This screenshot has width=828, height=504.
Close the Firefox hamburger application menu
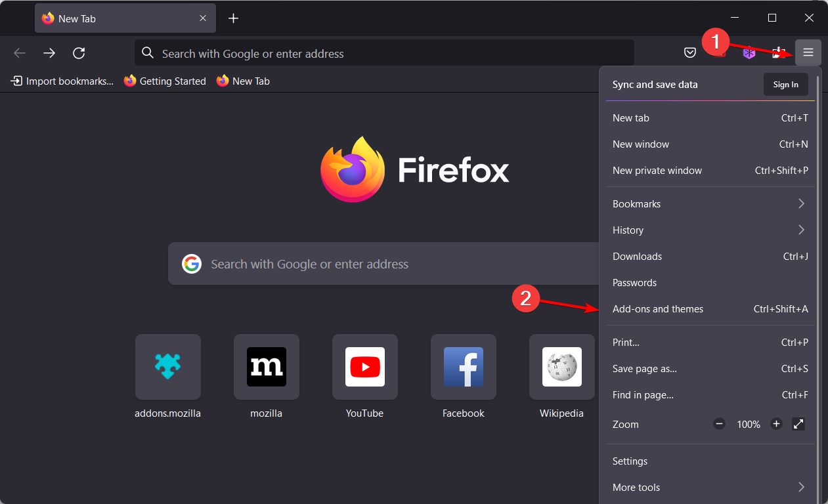[x=808, y=52]
